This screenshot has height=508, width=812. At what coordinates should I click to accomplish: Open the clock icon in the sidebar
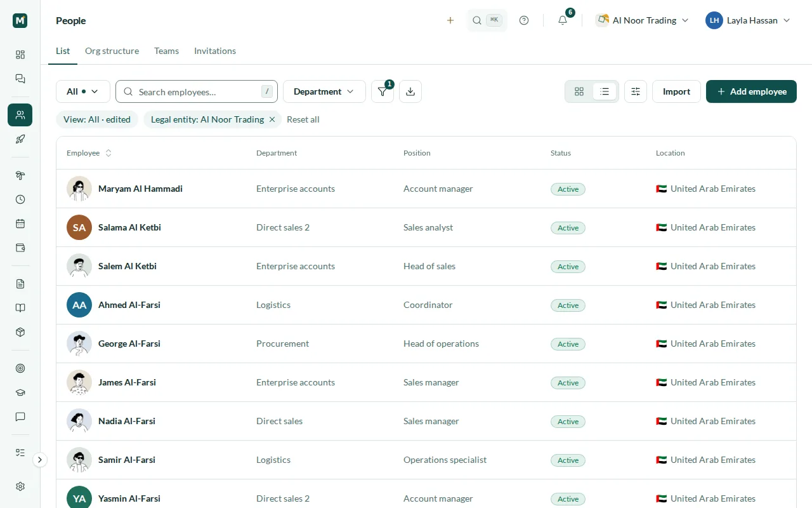20,199
